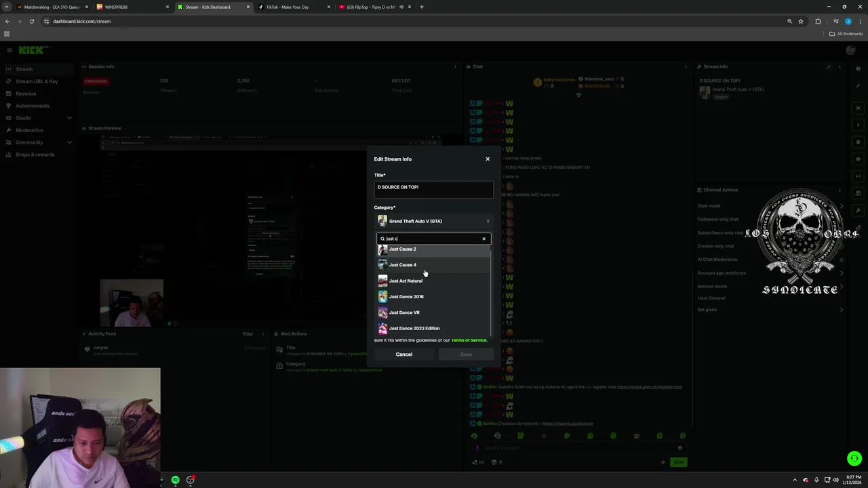Open Session Info panel options menu
The width and height of the screenshot is (868, 488).
tap(455, 66)
